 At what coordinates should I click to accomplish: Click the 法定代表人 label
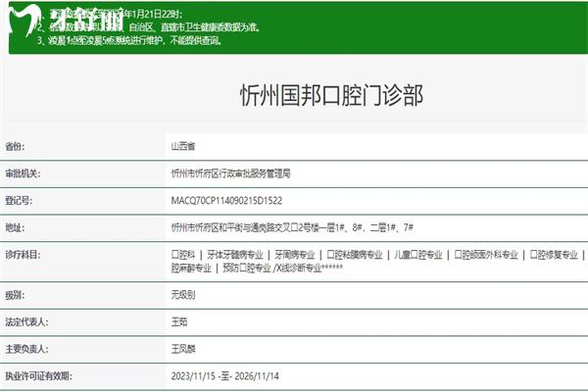point(26,322)
